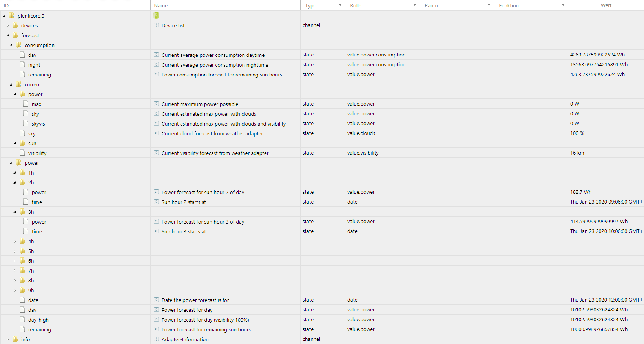Click the 182.7 Wh value
Image resolution: width=644 pixels, height=344 pixels.
pyautogui.click(x=581, y=192)
